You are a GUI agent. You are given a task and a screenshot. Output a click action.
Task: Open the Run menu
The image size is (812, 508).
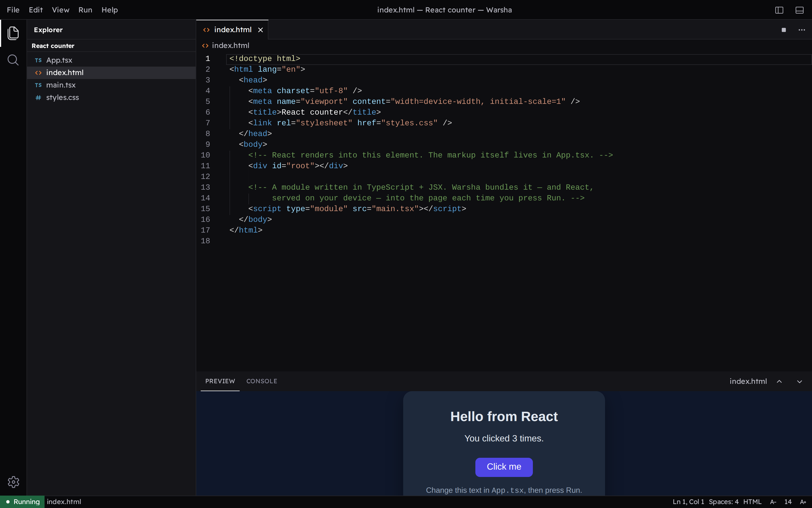(85, 10)
